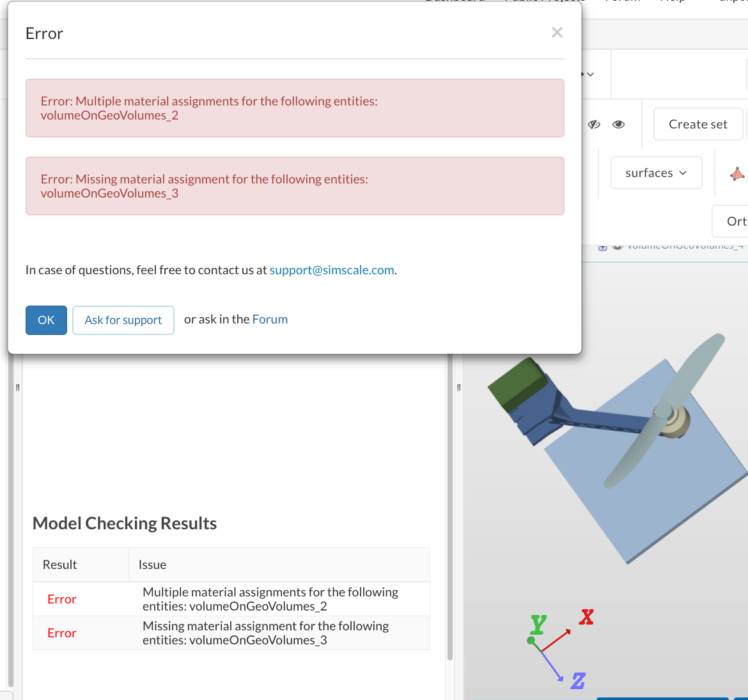Expand the small chevron dropdown beside the dialog
The image size is (748, 700).
(589, 74)
